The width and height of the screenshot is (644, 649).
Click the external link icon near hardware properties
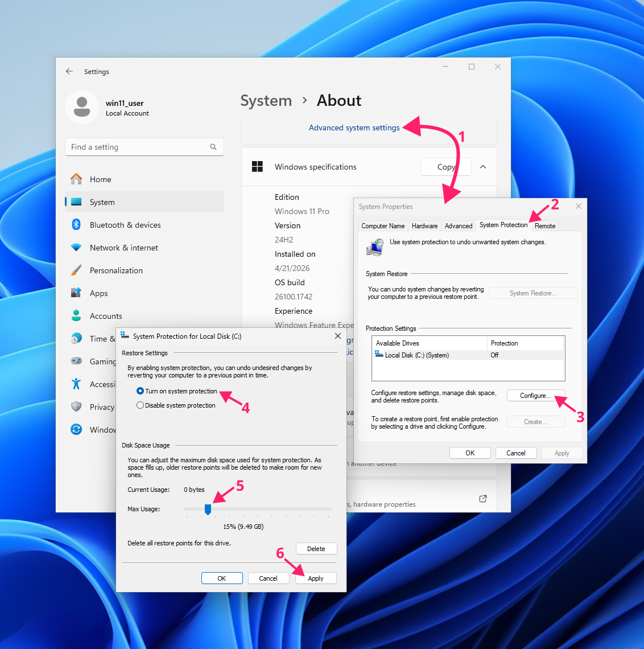(482, 499)
